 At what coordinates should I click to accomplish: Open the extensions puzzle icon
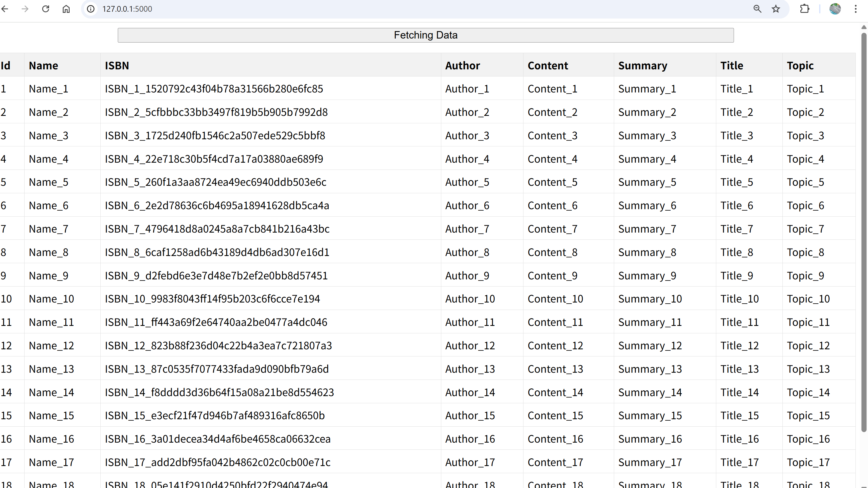pos(804,9)
